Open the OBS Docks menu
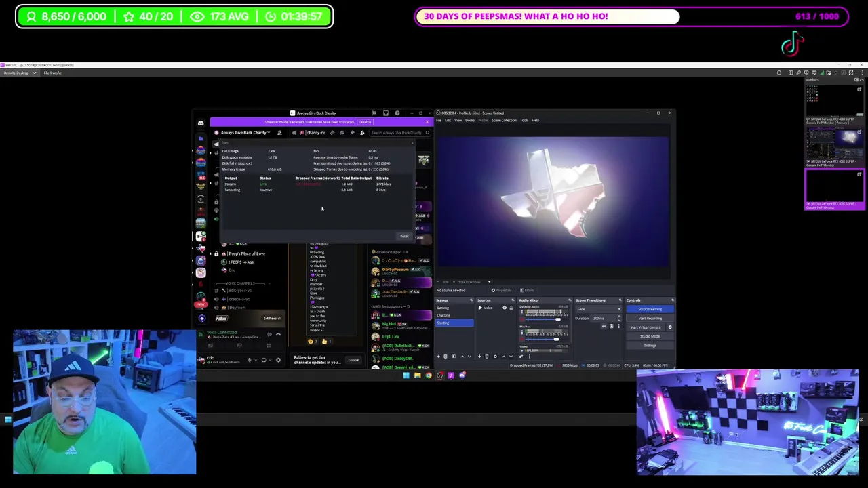 (x=470, y=120)
